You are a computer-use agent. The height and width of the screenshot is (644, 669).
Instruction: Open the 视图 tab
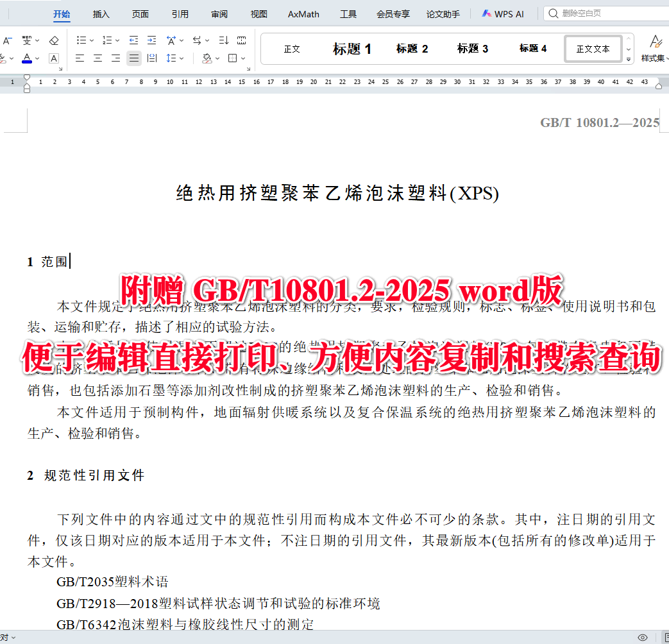click(x=259, y=14)
